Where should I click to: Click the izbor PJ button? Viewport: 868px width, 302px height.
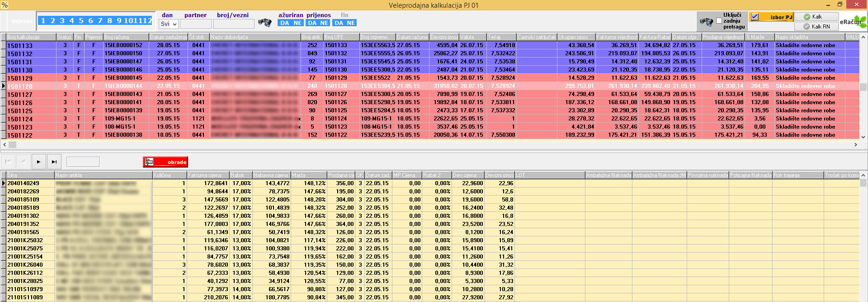point(771,17)
